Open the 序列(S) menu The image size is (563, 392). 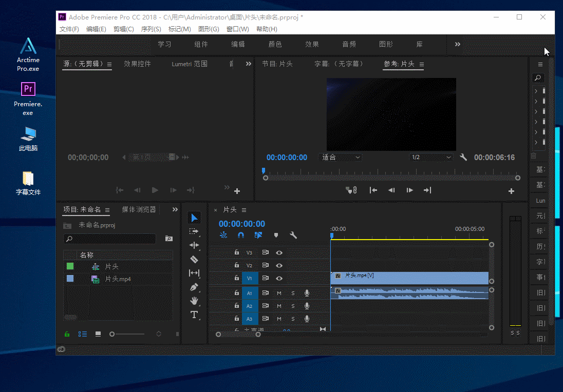pyautogui.click(x=151, y=29)
